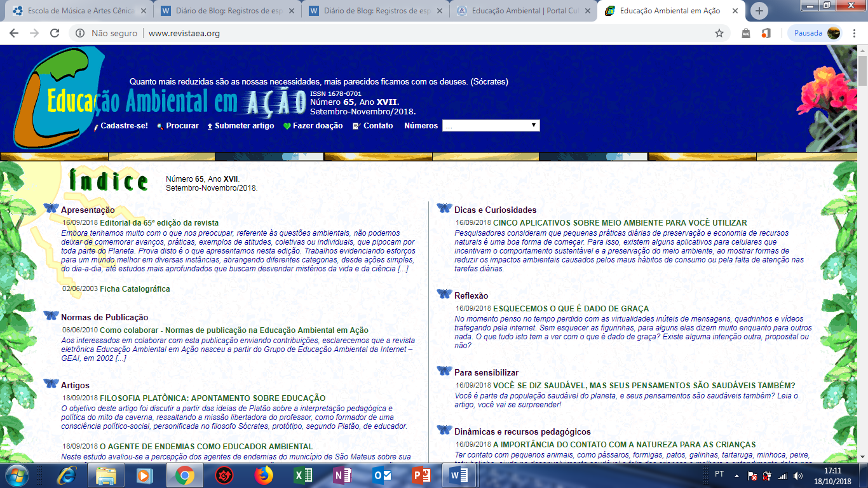Click the volume speaker icon in tray
868x488 pixels.
tap(797, 475)
